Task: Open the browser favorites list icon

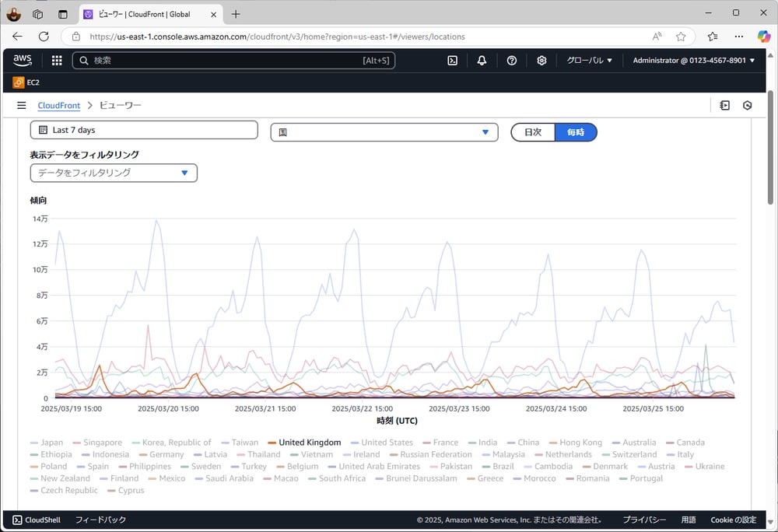Action: 713,37
